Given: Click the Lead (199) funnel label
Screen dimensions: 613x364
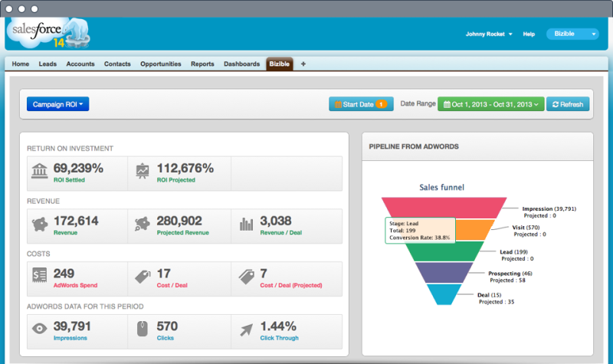Looking at the screenshot, I should point(513,252).
